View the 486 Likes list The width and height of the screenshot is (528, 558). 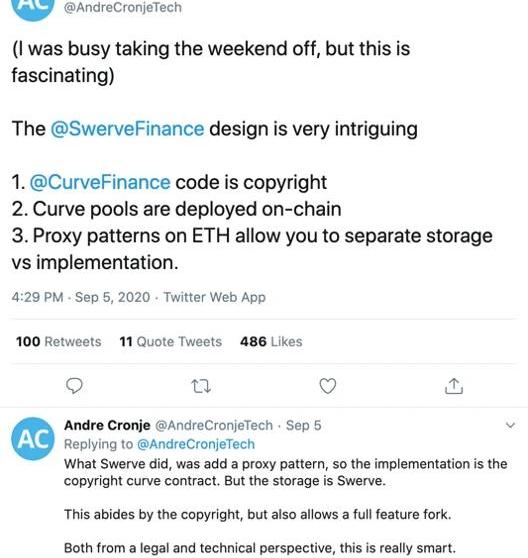(271, 342)
